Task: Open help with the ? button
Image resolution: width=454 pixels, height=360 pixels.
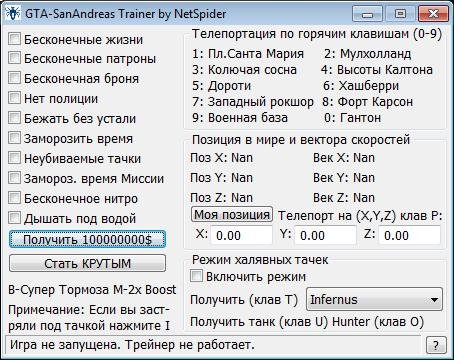Action: click(x=436, y=345)
